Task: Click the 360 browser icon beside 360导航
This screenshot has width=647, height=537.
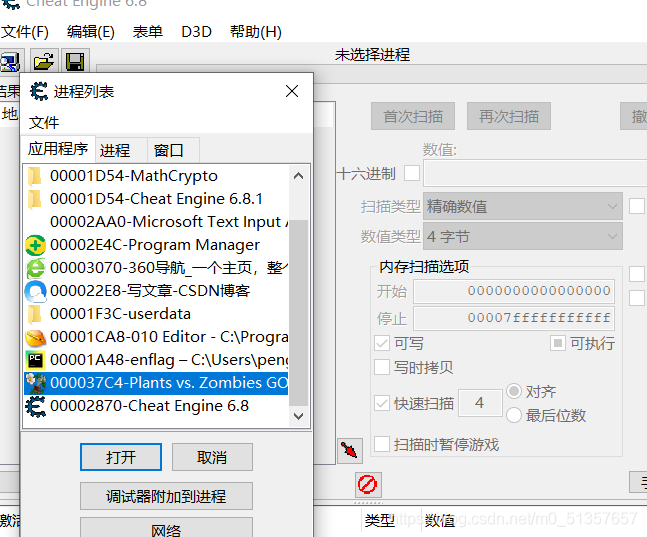Action: click(36, 269)
